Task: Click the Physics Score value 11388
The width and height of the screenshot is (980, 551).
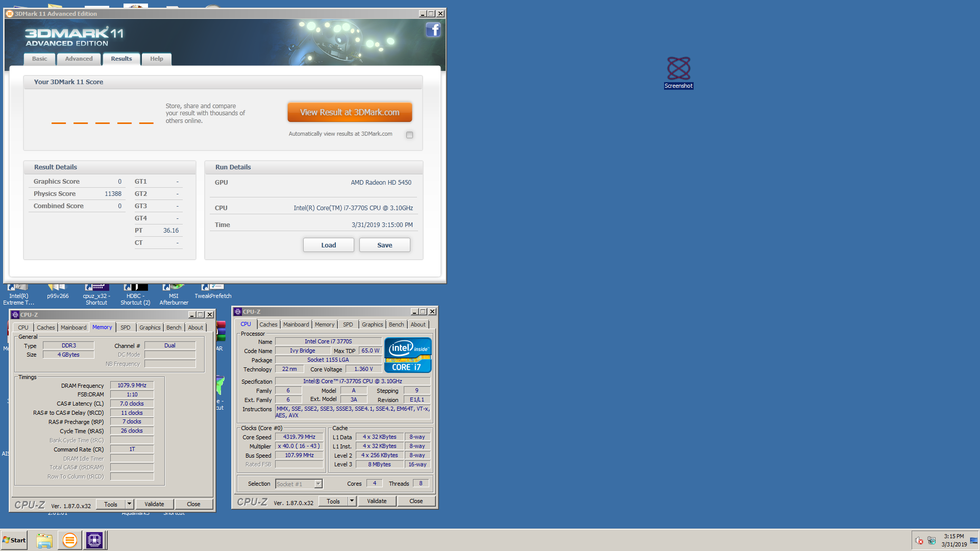Action: [113, 194]
